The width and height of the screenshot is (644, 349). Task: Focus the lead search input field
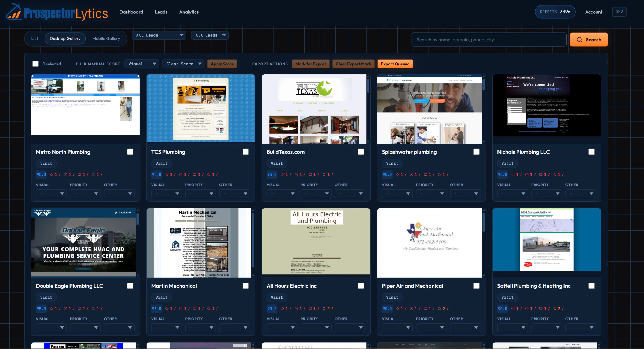tap(489, 40)
